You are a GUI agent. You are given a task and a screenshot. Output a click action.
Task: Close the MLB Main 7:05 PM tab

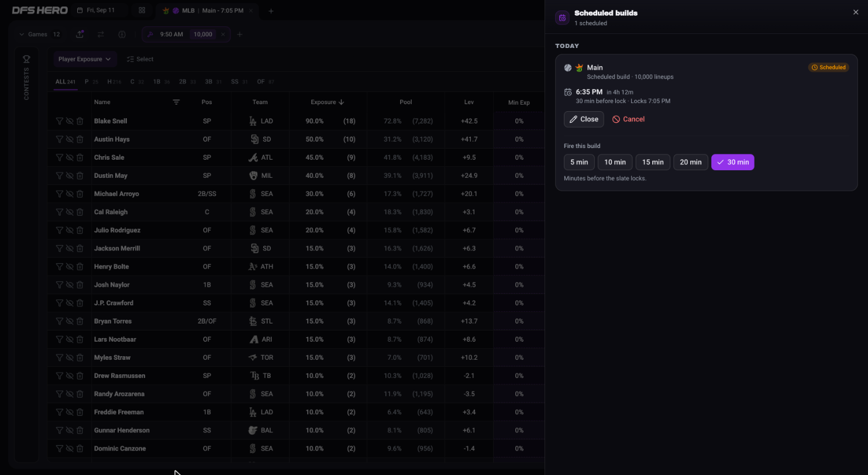click(x=251, y=11)
